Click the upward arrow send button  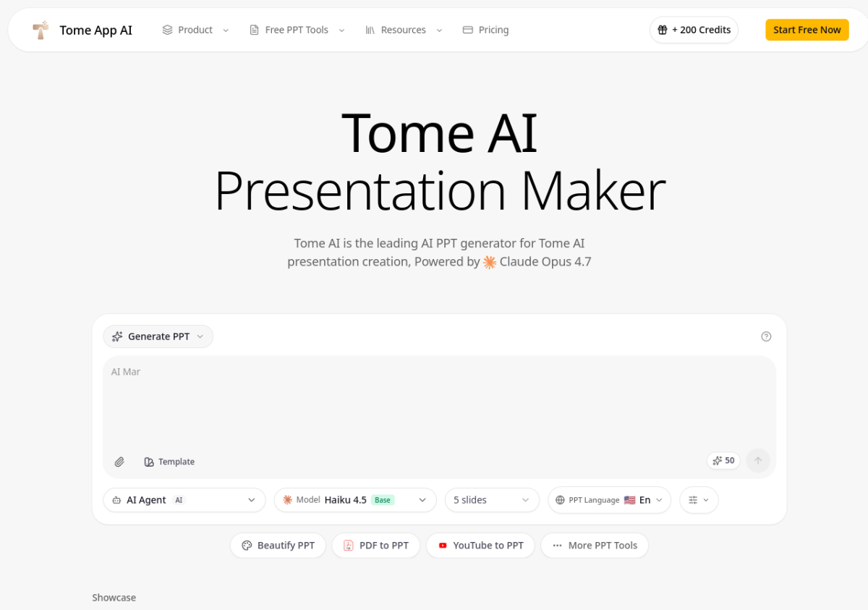pos(758,460)
